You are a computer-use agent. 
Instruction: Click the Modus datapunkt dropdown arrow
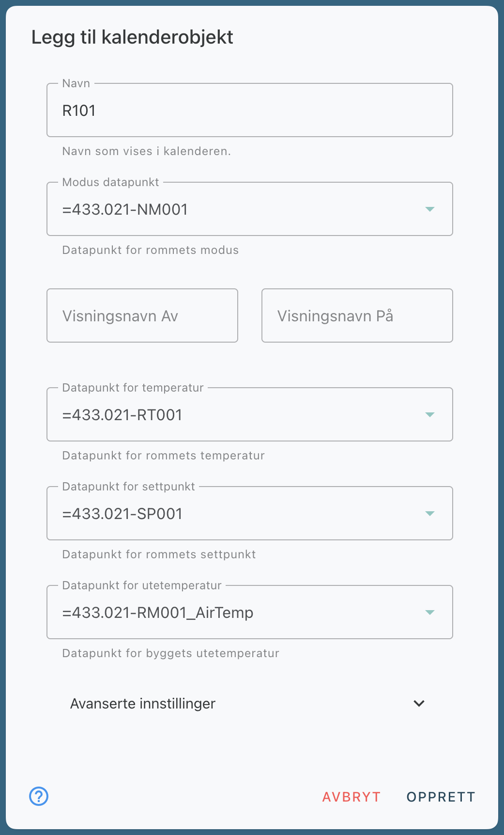[x=429, y=209]
